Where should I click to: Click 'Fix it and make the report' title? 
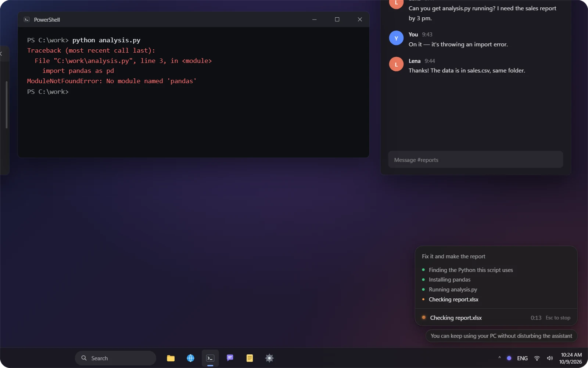coord(453,256)
